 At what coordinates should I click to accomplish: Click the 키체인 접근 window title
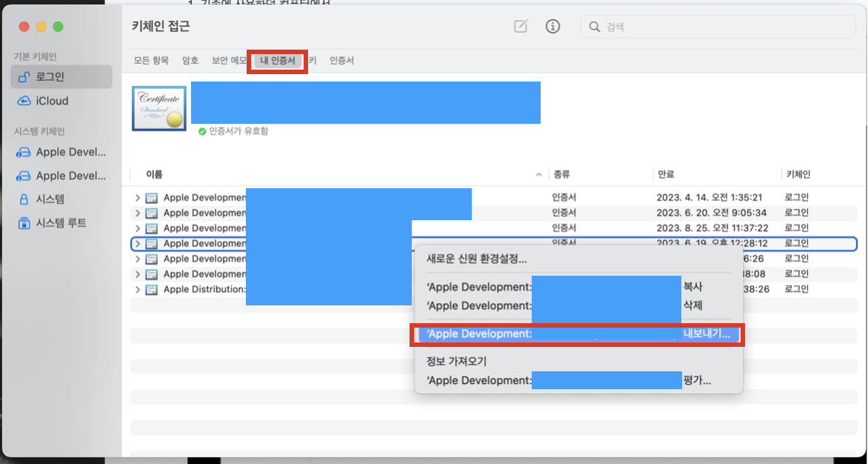tap(161, 26)
